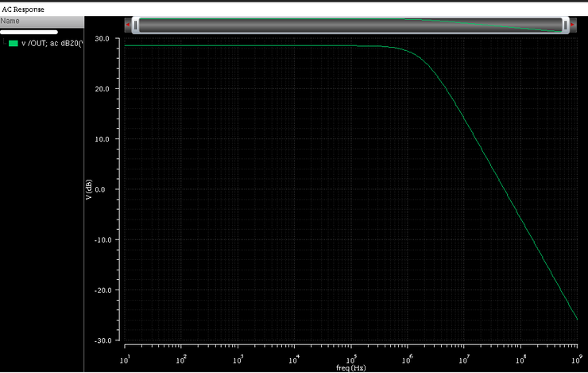Click the V (dB) axis label
Viewport: 588px width, 373px height.
tap(89, 189)
